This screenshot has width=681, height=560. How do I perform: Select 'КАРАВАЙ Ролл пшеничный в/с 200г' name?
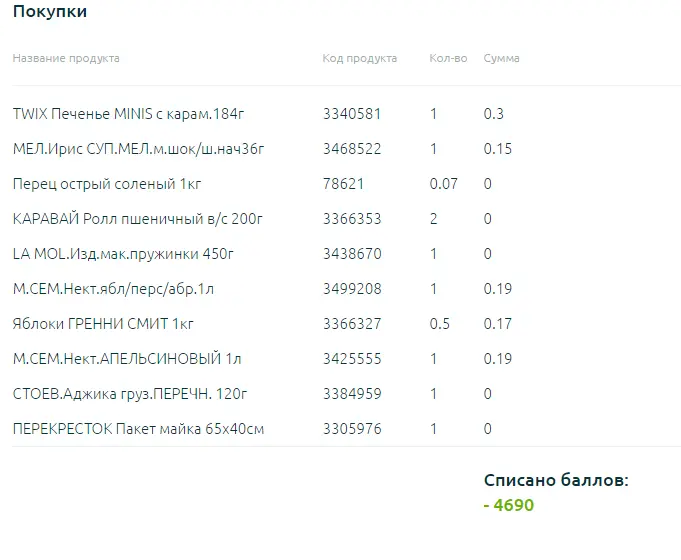click(x=138, y=219)
